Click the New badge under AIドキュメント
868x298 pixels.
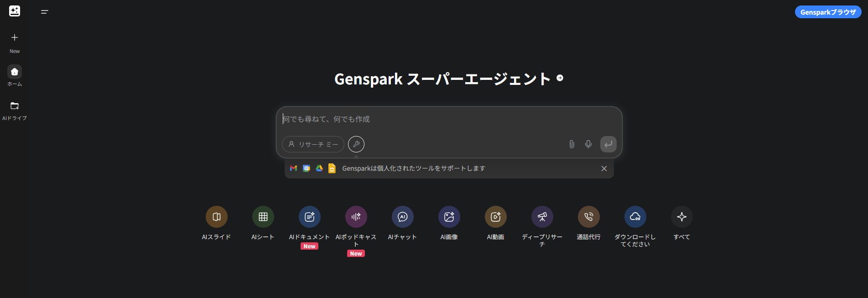310,246
